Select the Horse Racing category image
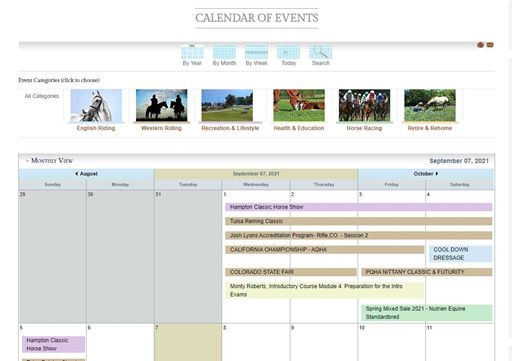This screenshot has width=512, height=361. coord(364,105)
